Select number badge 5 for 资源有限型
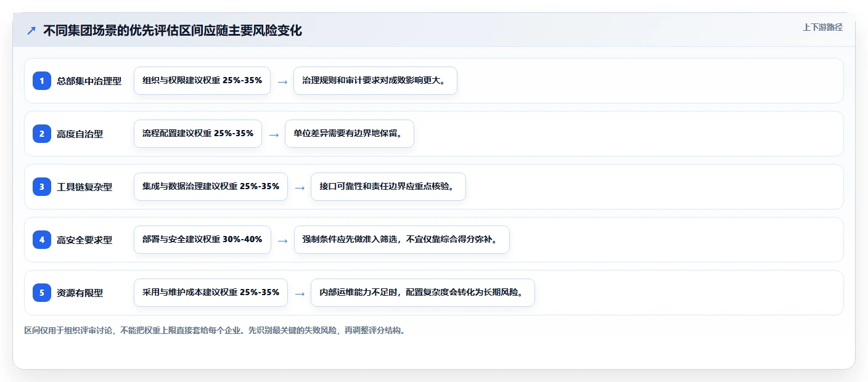Screen dimensions: 868x382 click(x=42, y=293)
